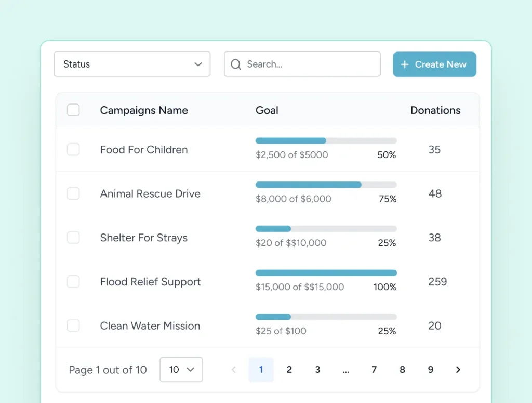Click the Flood Relief Support progress bar
532x403 pixels.
[x=326, y=273]
